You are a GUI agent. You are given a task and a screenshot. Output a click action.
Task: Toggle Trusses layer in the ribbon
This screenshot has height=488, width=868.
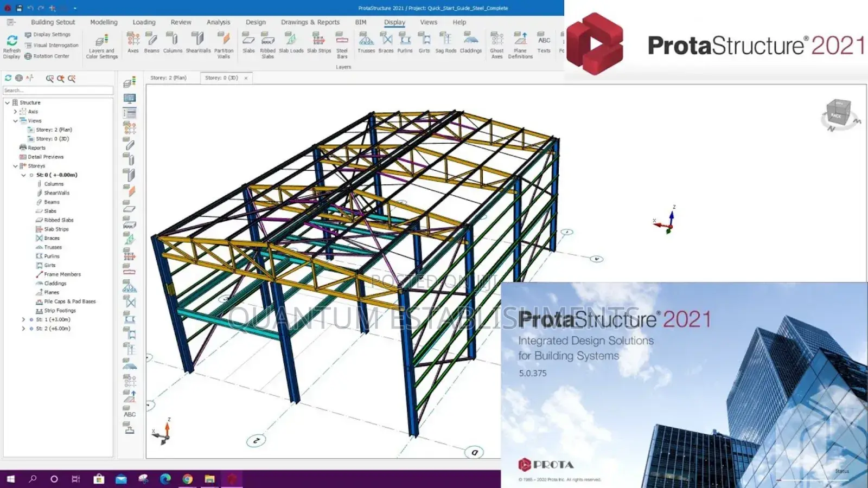click(366, 43)
